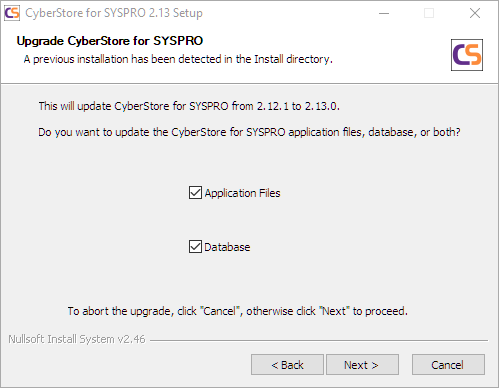Click the "CyberStore for SYSPRO 2.13 Setup" title text
Viewport: 499px width, 388px height.
pos(114,13)
